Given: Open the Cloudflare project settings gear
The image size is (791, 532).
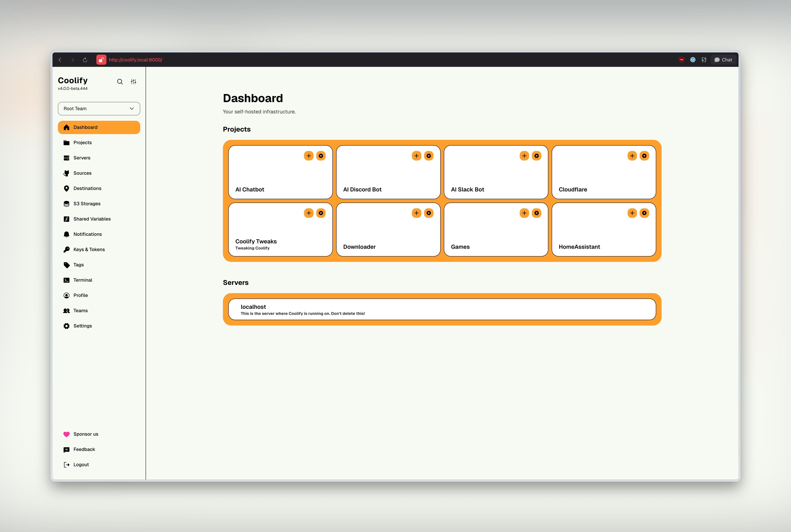Looking at the screenshot, I should point(644,156).
